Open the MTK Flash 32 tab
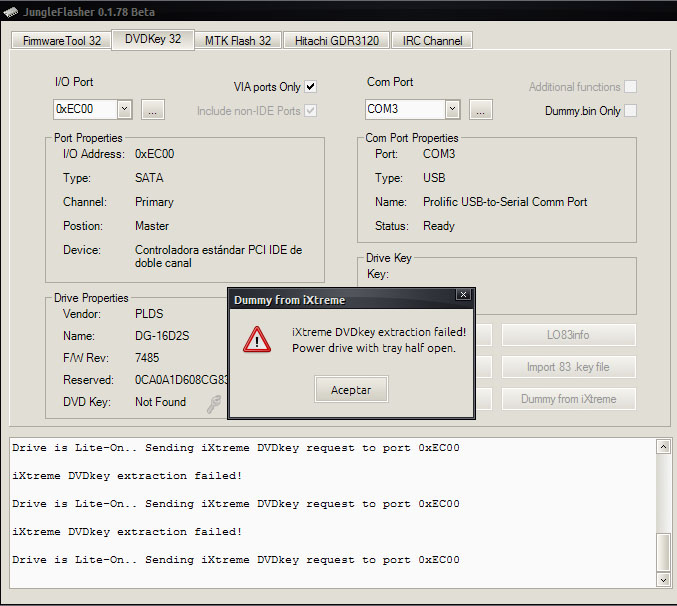Image resolution: width=677 pixels, height=606 pixels. coord(238,41)
